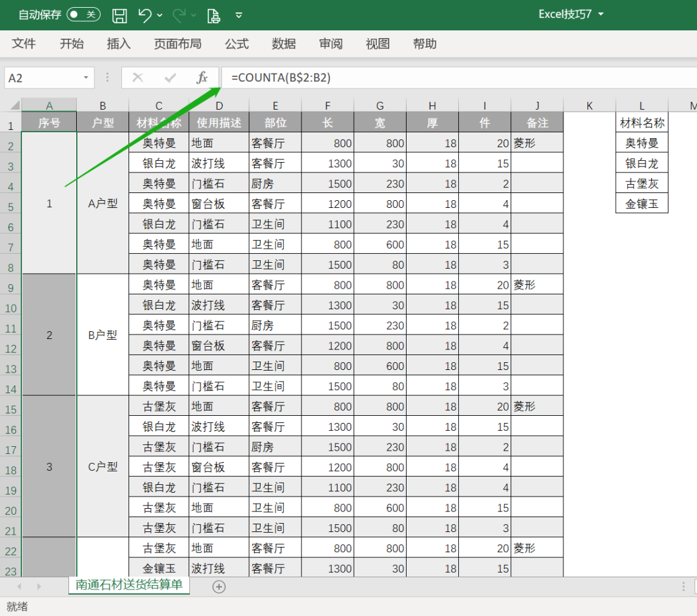Add a new sheet with plus icon
Viewport: 697px width, 616px height.
pos(219,586)
